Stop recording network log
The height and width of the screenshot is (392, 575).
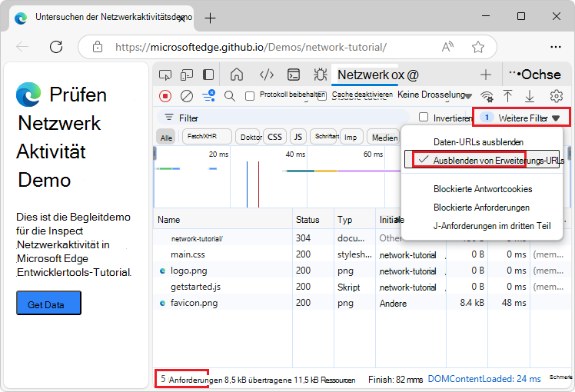coord(165,96)
